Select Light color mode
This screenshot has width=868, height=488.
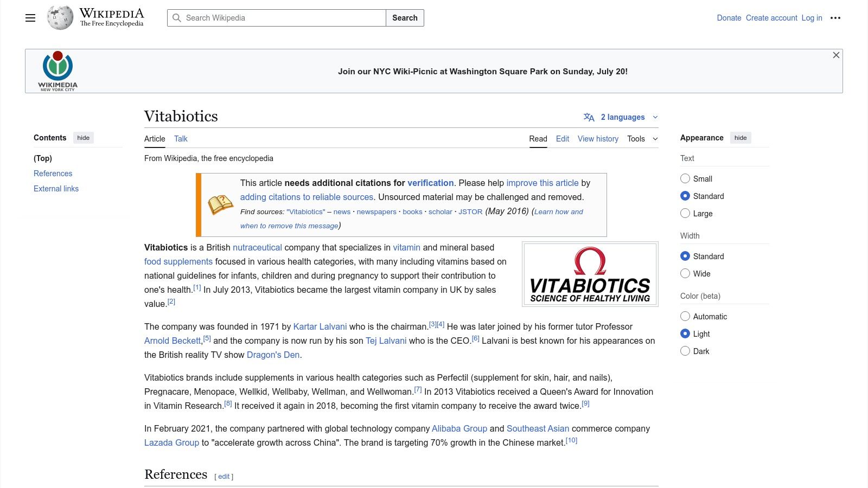click(x=685, y=334)
